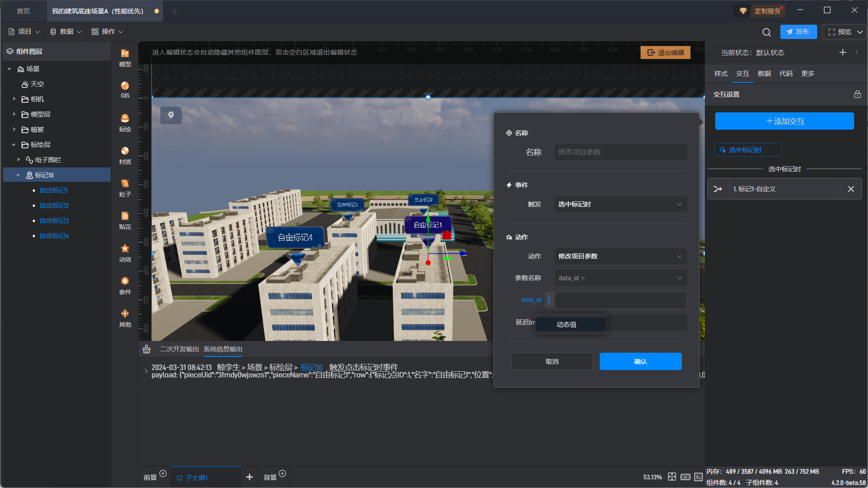The height and width of the screenshot is (488, 868).
Task: Open the 粒子 particle category
Action: (x=125, y=188)
